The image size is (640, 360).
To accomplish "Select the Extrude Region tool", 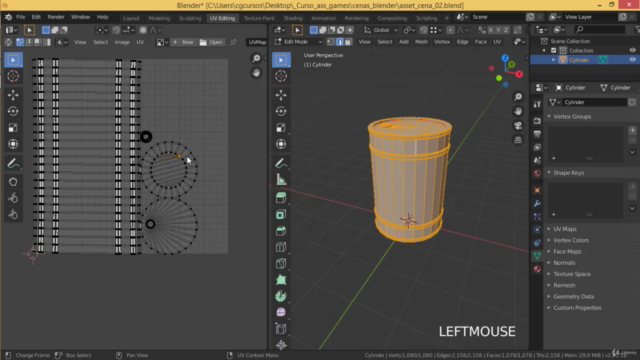I will 281,198.
